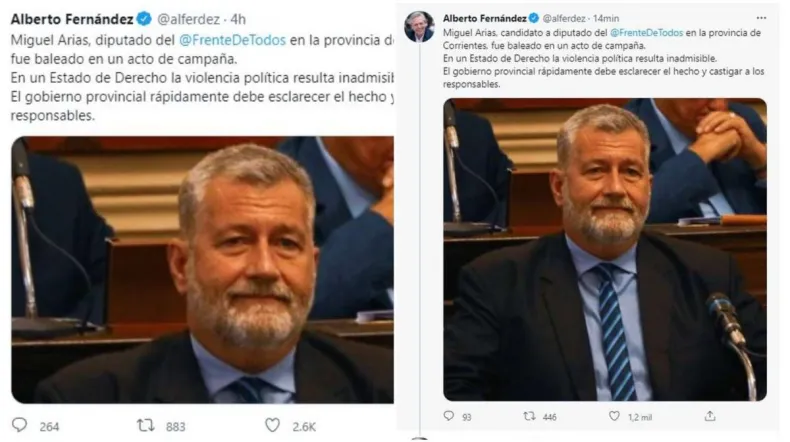
Task: Click Alberto Fernández name on right tweet
Action: [485, 18]
